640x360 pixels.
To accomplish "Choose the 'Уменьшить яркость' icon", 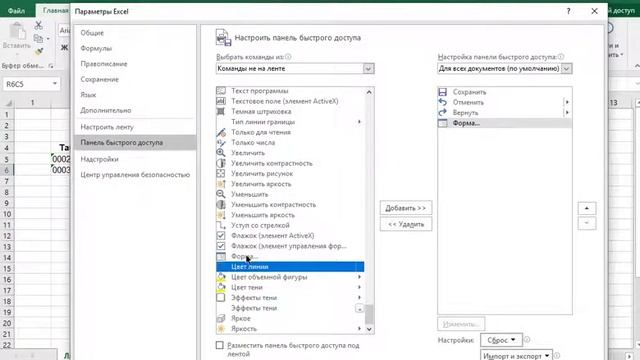I will pos(221,215).
